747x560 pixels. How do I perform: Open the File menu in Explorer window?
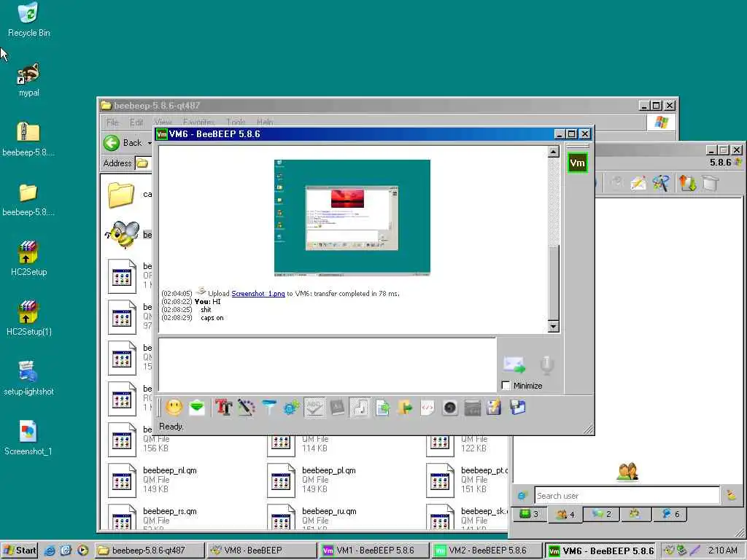click(112, 122)
